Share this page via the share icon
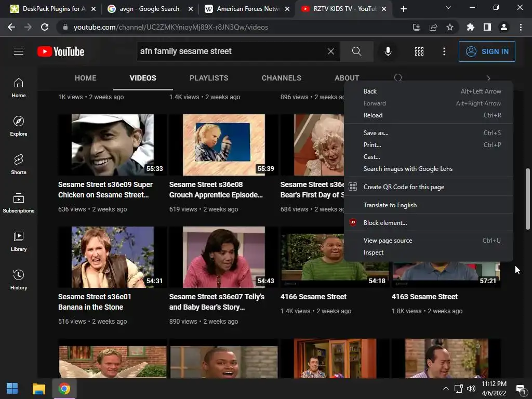This screenshot has height=399, width=532. click(433, 27)
